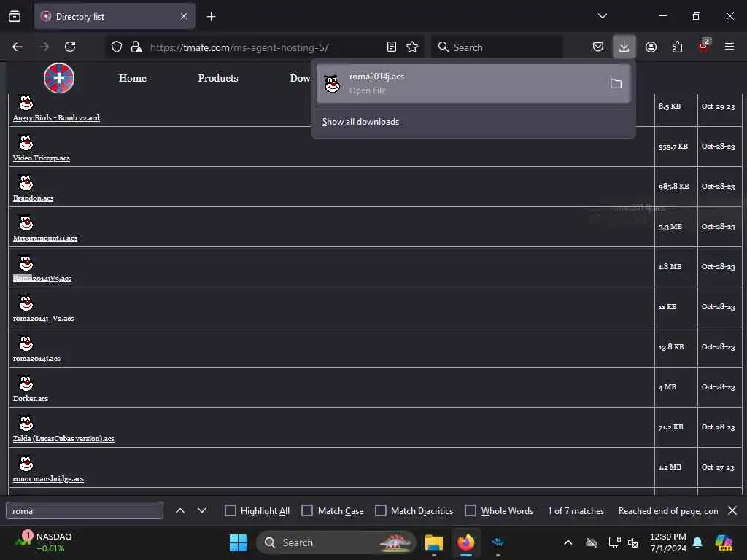
Task: Enable Match Case checkbox
Action: click(307, 510)
